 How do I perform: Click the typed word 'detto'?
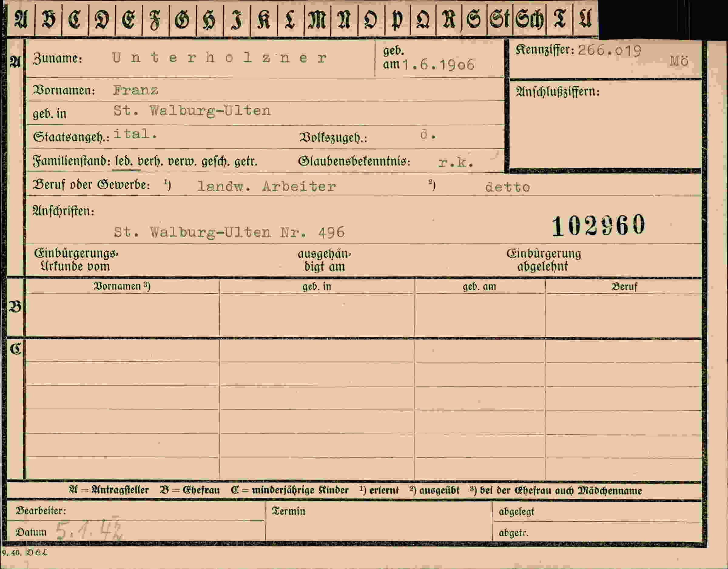tap(508, 187)
